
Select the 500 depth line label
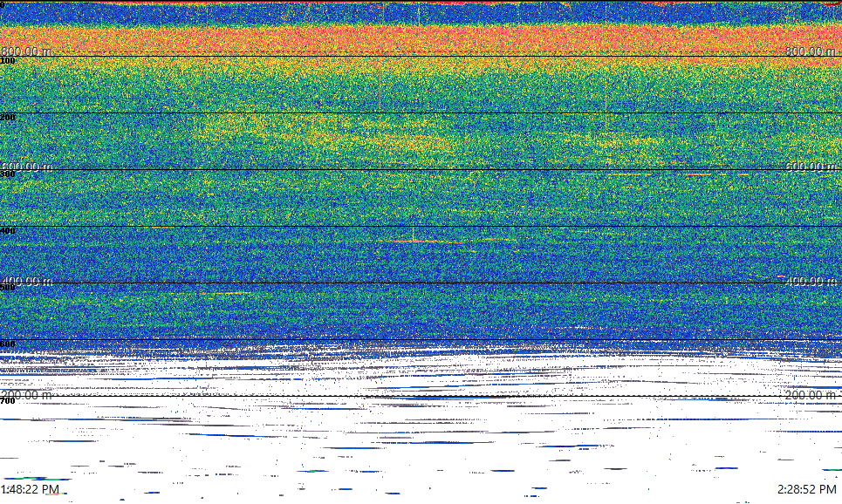pyautogui.click(x=8, y=287)
